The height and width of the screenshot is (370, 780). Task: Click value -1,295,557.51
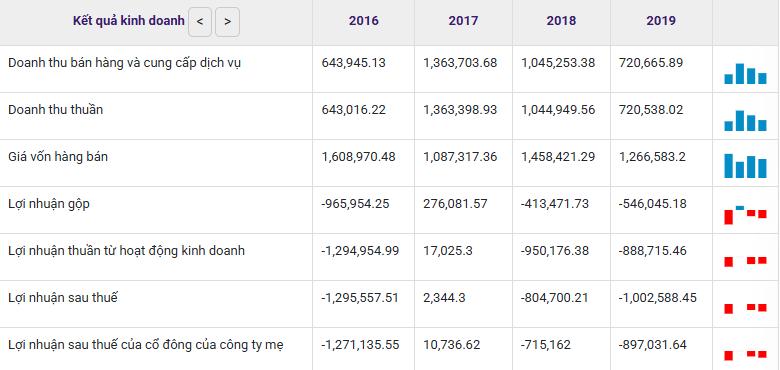click(360, 298)
